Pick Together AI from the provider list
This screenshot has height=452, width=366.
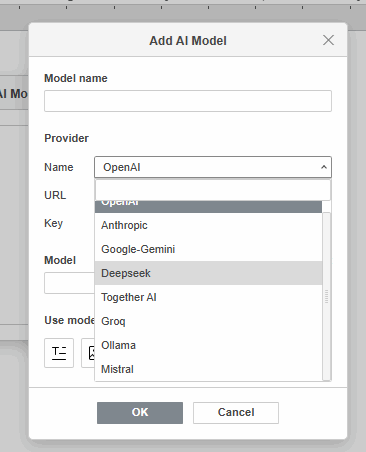coord(208,297)
